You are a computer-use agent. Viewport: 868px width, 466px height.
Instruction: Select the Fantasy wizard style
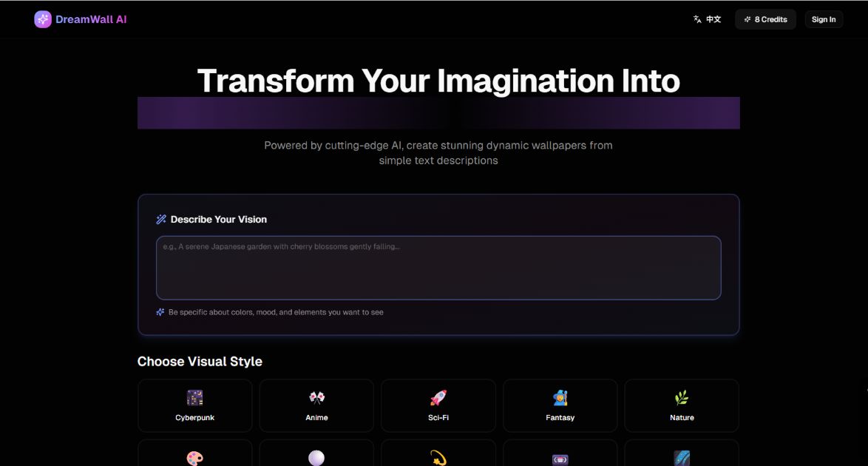pyautogui.click(x=560, y=405)
